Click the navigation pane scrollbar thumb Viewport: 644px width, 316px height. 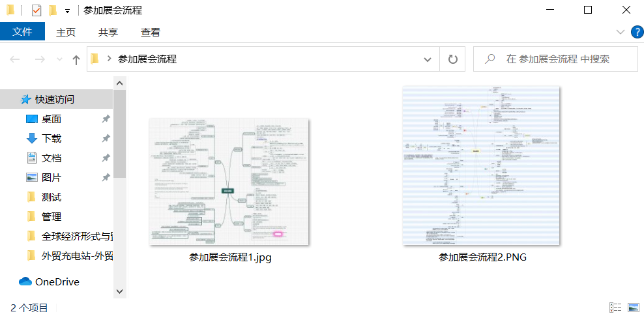[x=119, y=134]
